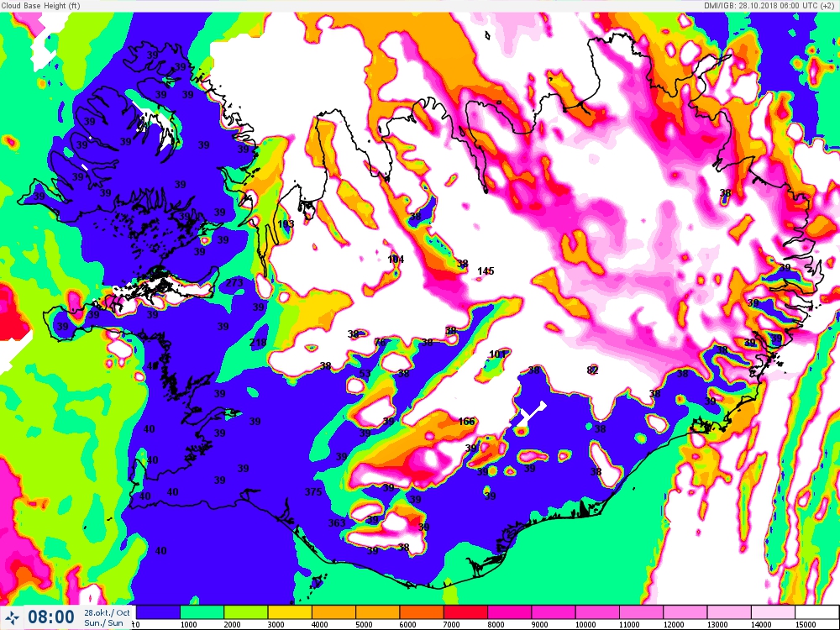
Task: Select the magenta swatch for 8000–9000 ft
Action: click(510, 612)
